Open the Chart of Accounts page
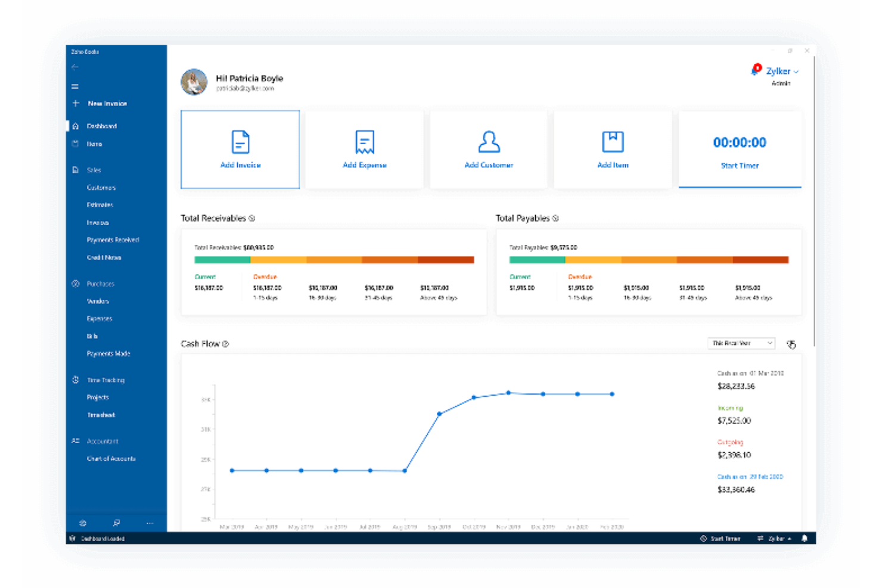This screenshot has width=882, height=588. pyautogui.click(x=111, y=458)
